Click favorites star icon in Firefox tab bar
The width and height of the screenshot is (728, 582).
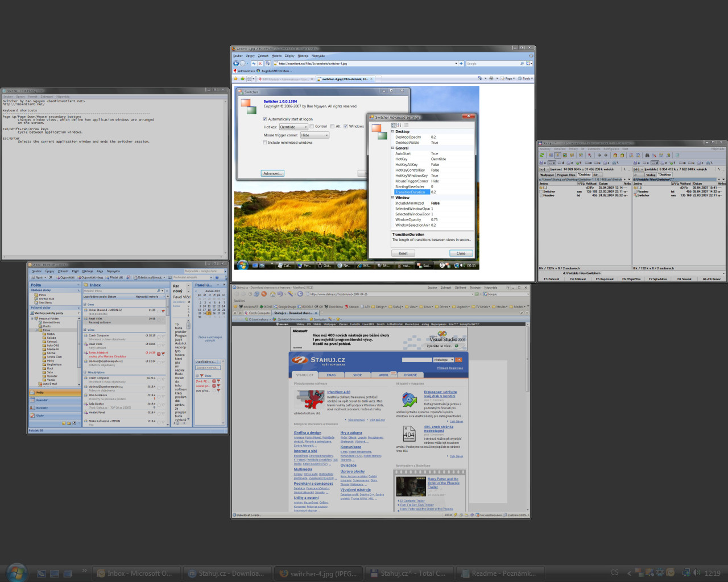(x=236, y=78)
